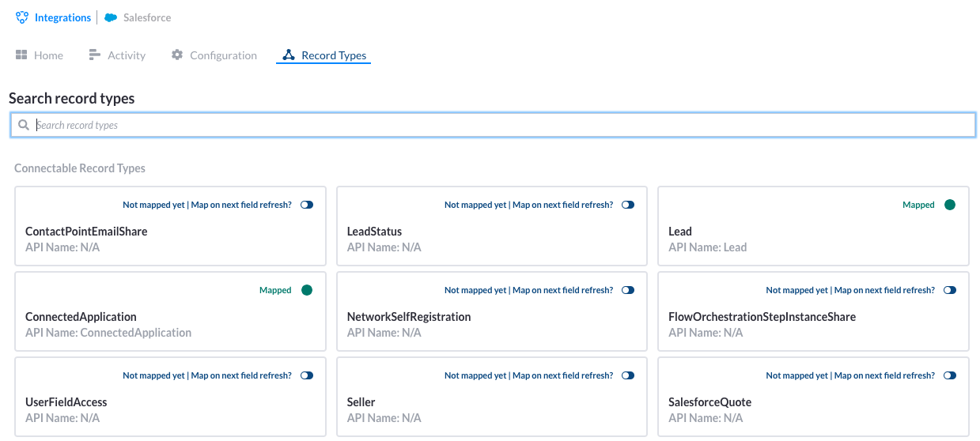
Task: Enable map on refresh for LeadStatus
Action: 628,205
